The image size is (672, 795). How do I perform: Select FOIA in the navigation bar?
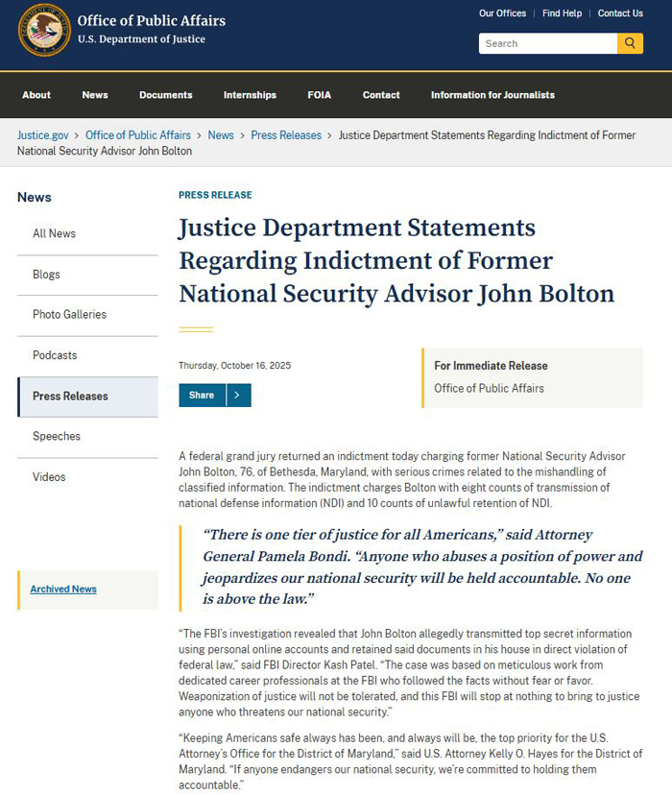[319, 95]
